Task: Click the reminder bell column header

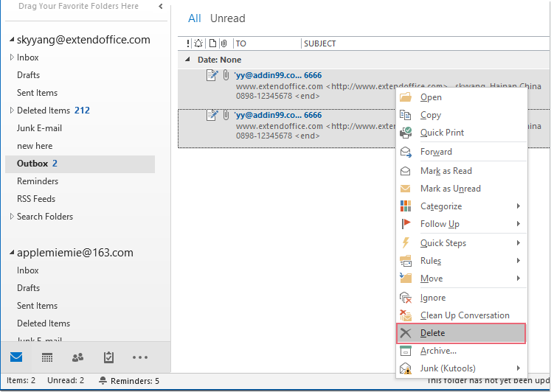Action: click(198, 43)
